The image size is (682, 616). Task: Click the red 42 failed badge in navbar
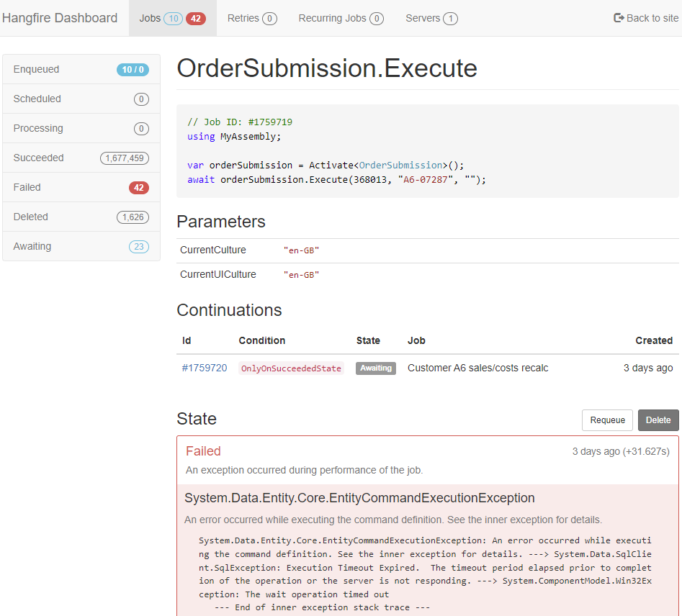tap(196, 19)
